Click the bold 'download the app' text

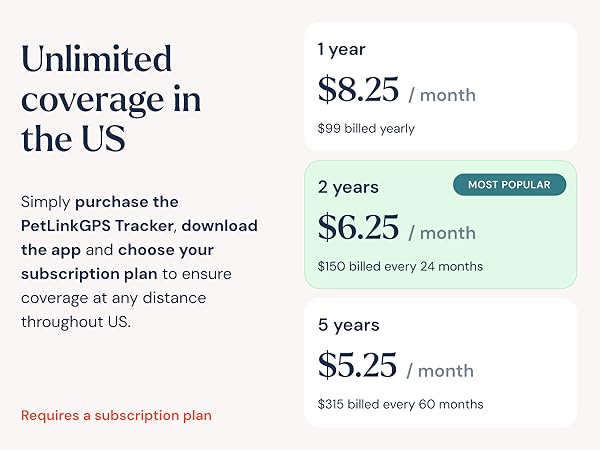220,225
